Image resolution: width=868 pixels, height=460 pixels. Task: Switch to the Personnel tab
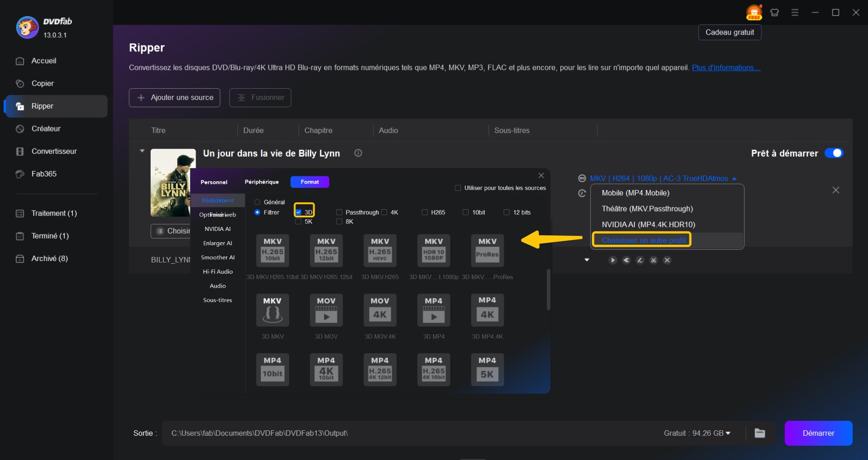click(214, 182)
